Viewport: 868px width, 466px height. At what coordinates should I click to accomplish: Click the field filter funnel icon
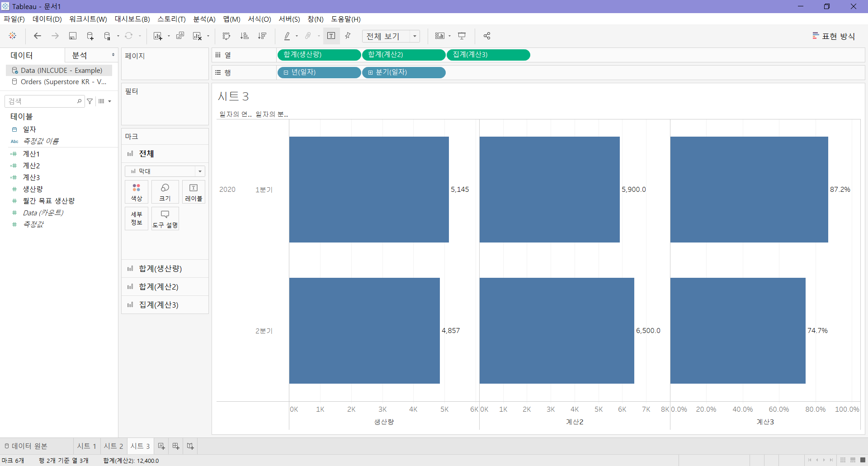coord(90,101)
